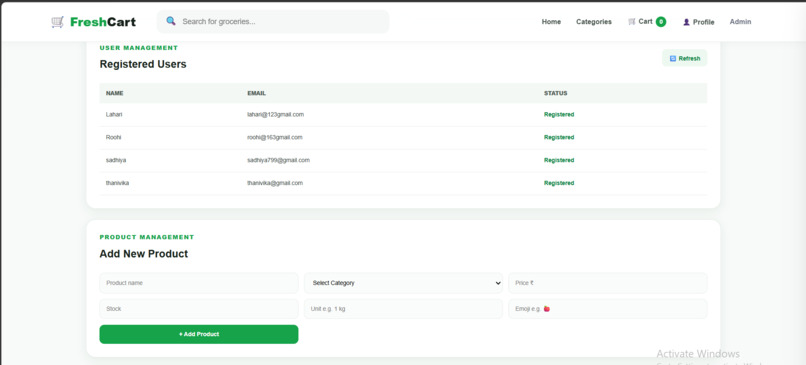Select the user name thanivika

[118, 183]
